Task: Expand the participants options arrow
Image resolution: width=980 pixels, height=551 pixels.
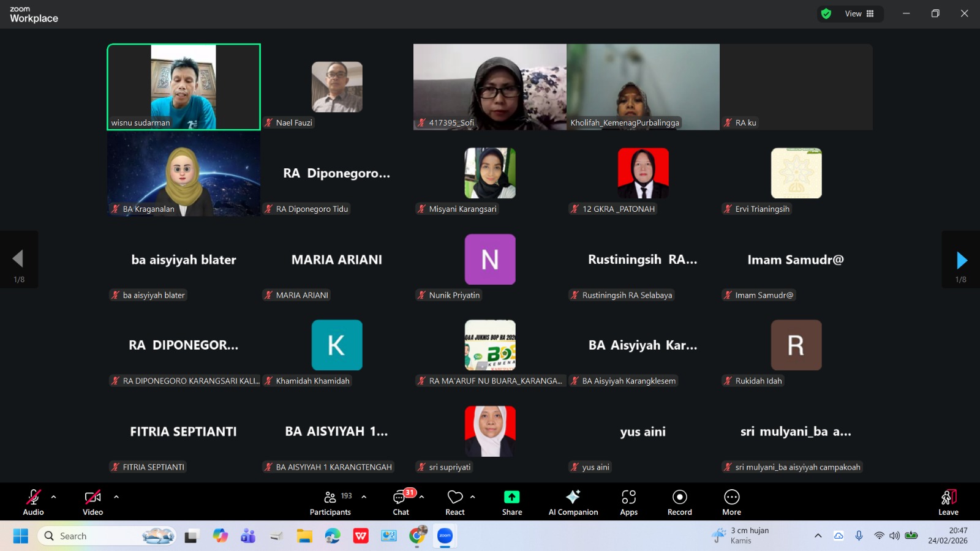Action: tap(364, 497)
